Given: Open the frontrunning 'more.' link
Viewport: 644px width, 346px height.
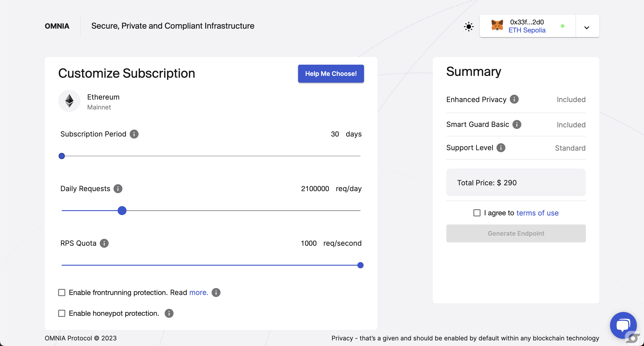Looking at the screenshot, I should (x=199, y=293).
